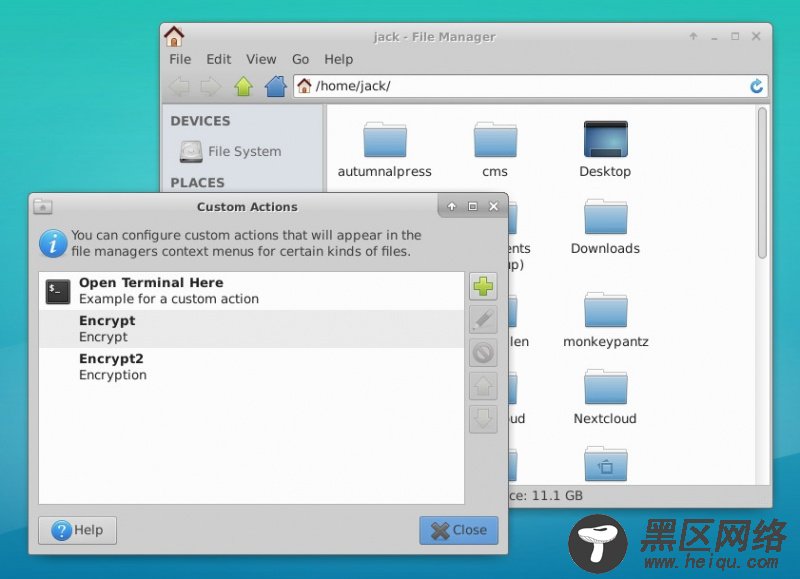Move the selected action down
The width and height of the screenshot is (800, 579).
tap(483, 419)
